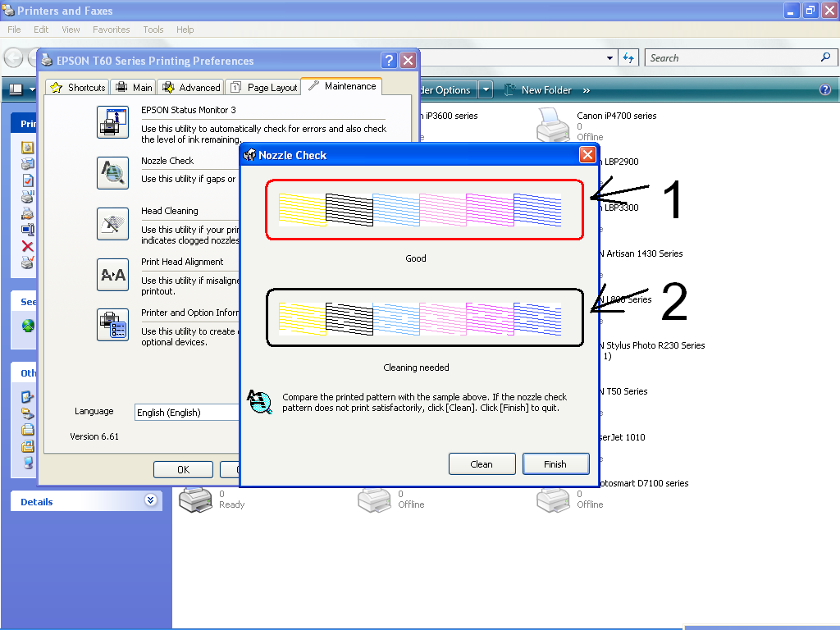840x630 pixels.
Task: Open the File menu
Action: click(x=14, y=30)
